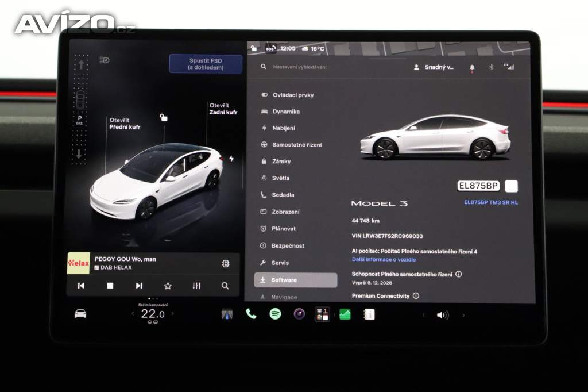Open the EL875BP TM3 SR HL link
Screen dimensions: 588x392
tap(491, 202)
